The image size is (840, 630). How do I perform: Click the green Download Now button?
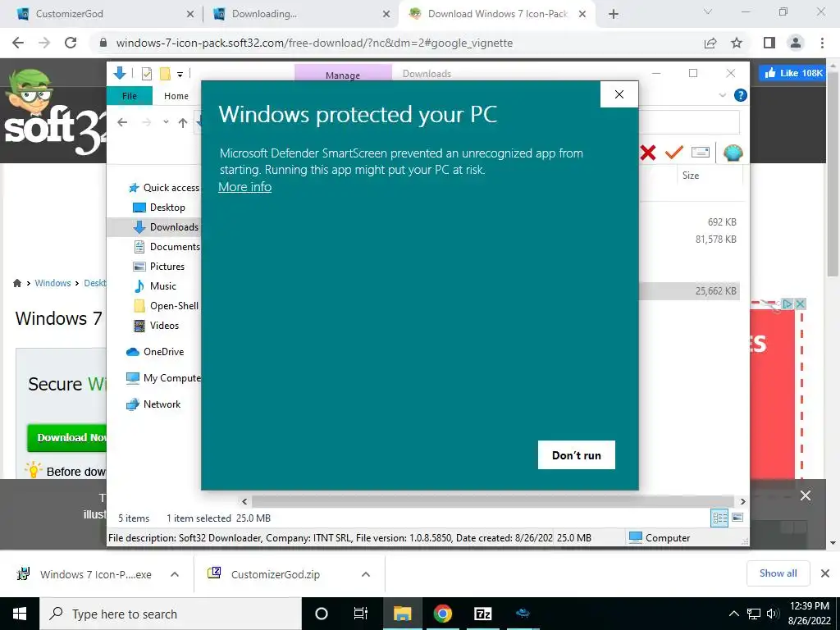67,438
